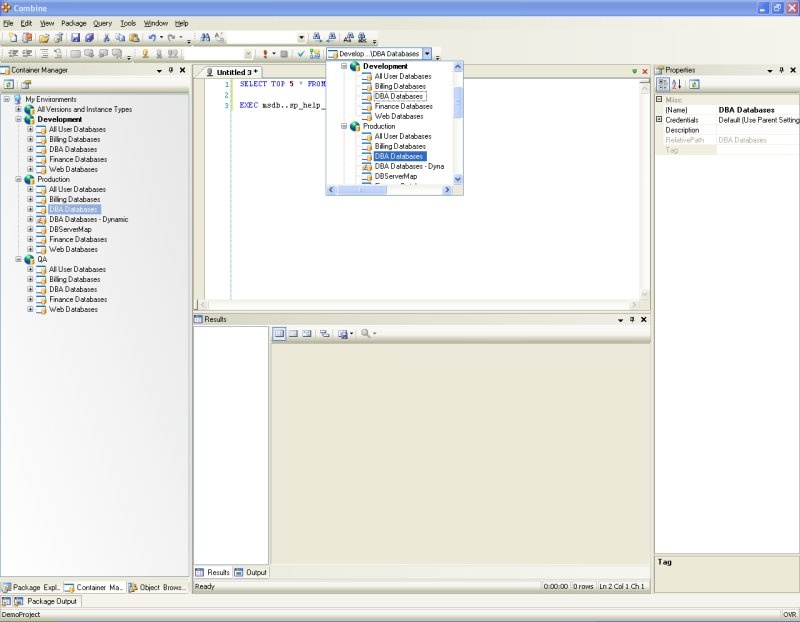
Task: Toggle auto-hide pin on Results panel
Action: coord(631,320)
